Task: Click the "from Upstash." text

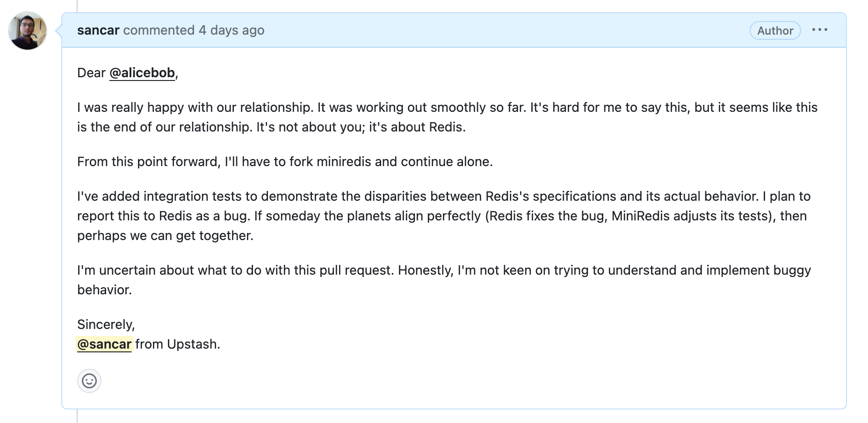Action: 178,344
